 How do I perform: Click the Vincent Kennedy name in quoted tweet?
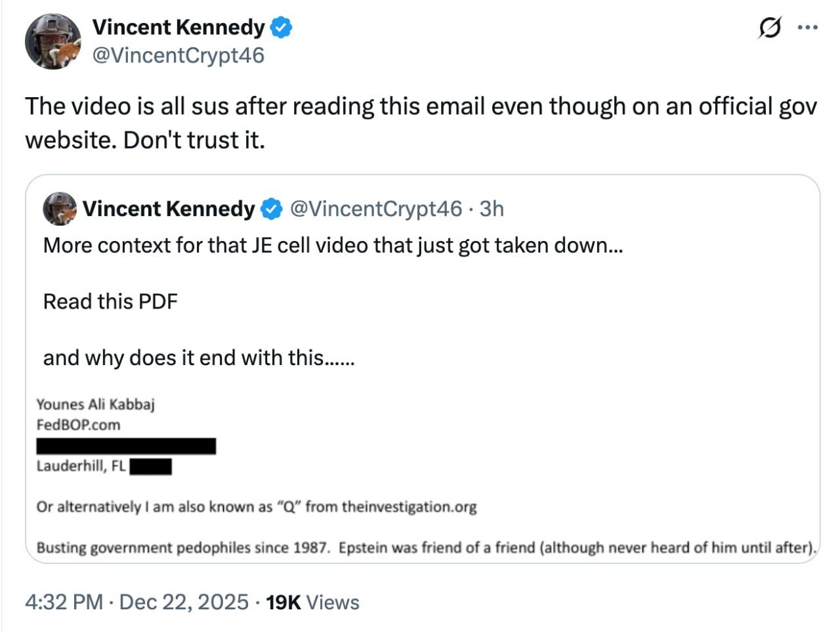click(x=168, y=209)
